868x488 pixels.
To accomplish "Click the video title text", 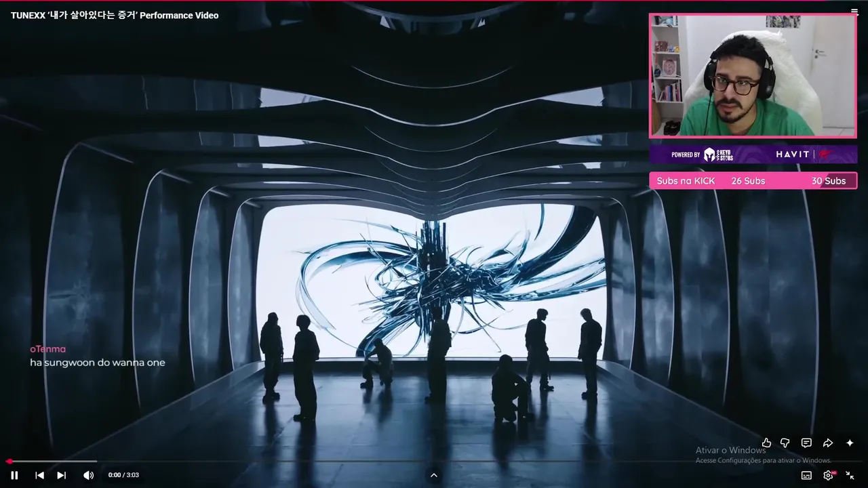I will point(115,15).
